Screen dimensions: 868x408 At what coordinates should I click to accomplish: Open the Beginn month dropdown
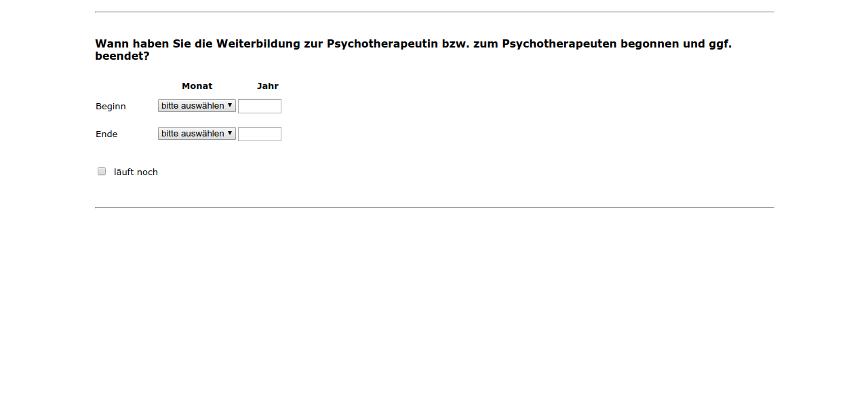coord(197,106)
